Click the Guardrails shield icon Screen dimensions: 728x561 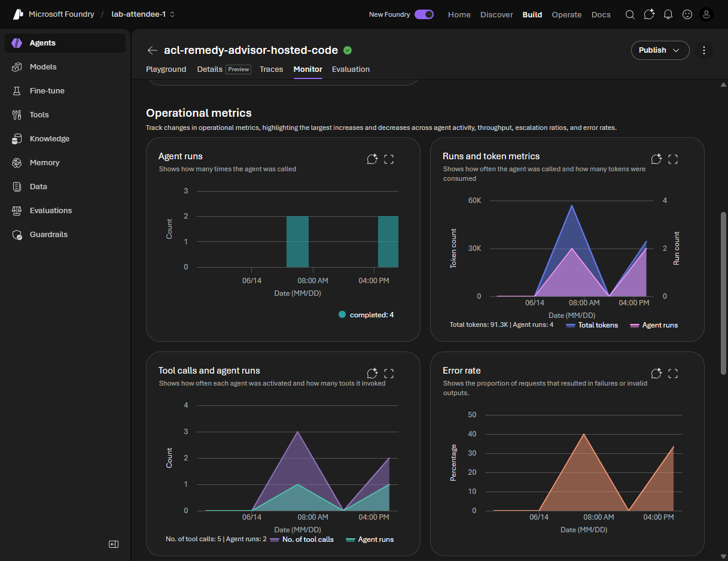coord(17,235)
